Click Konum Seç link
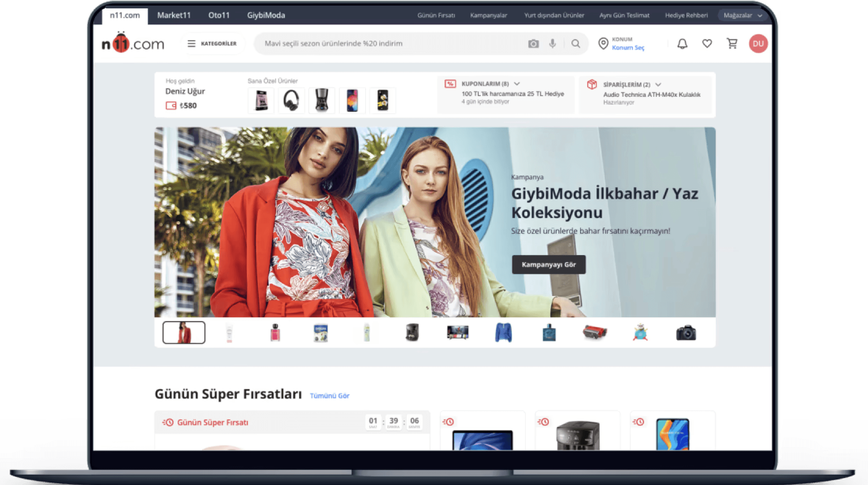Screen dimensions: 868x485 coord(628,48)
